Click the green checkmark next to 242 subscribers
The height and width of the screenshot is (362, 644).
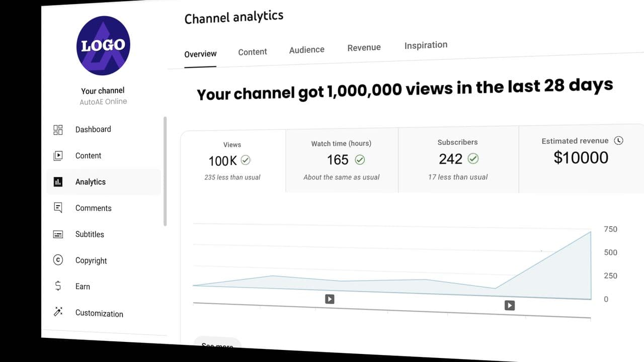[x=473, y=159]
